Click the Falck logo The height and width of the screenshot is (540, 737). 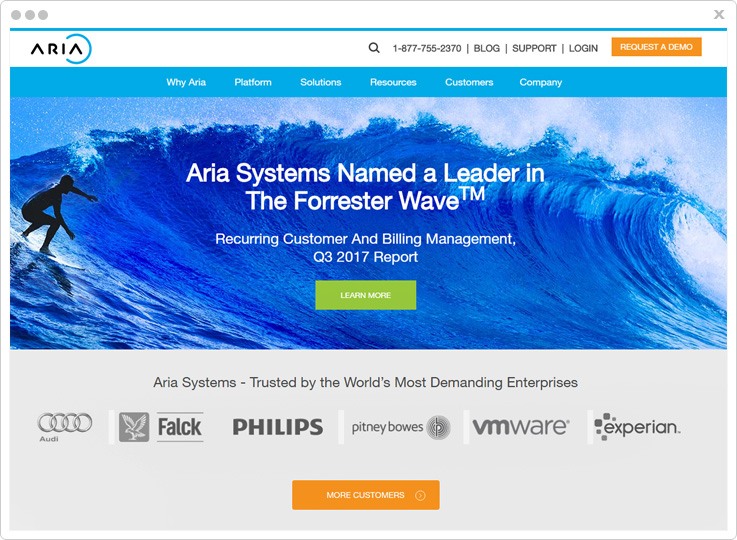[161, 427]
